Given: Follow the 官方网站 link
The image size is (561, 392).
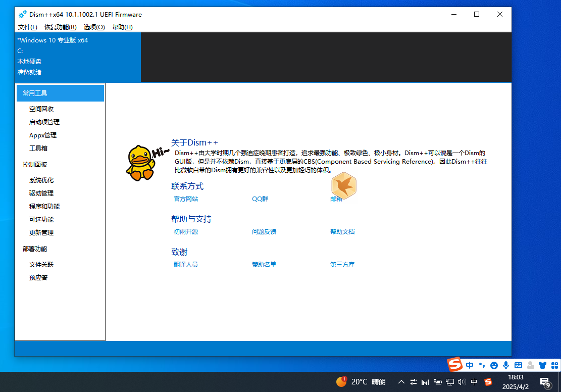Looking at the screenshot, I should coord(186,199).
